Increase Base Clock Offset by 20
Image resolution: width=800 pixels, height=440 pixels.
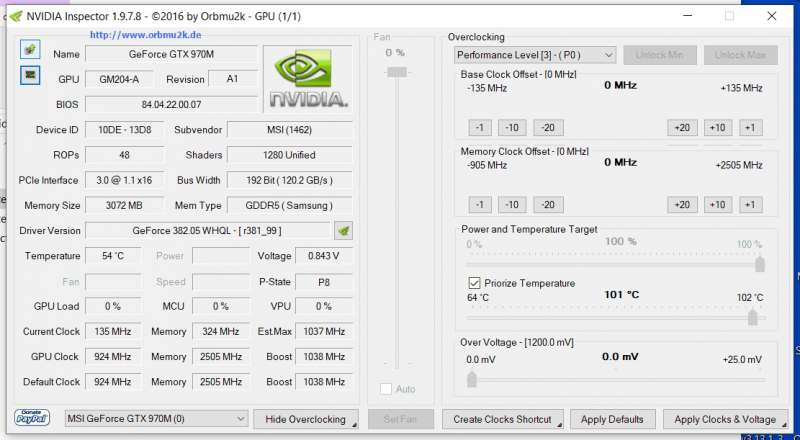[682, 128]
